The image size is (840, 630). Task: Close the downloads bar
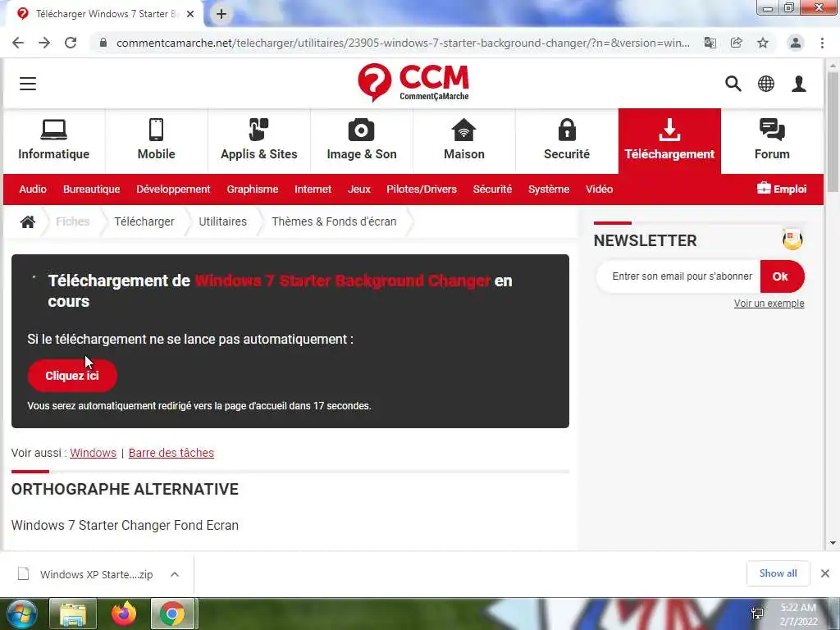tap(825, 573)
